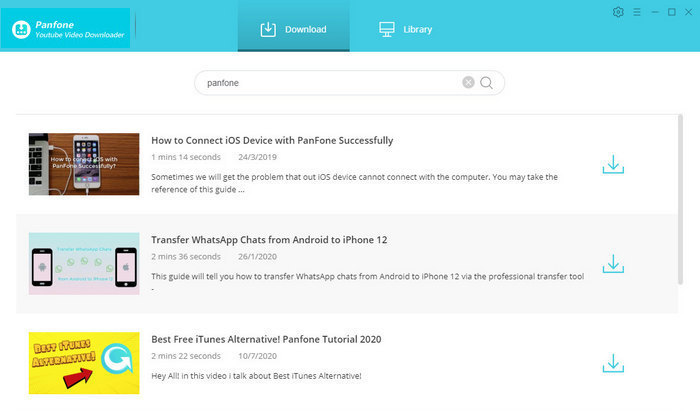700x411 pixels.
Task: Download the 'Transfer WhatsApp Chats' video
Action: [613, 264]
